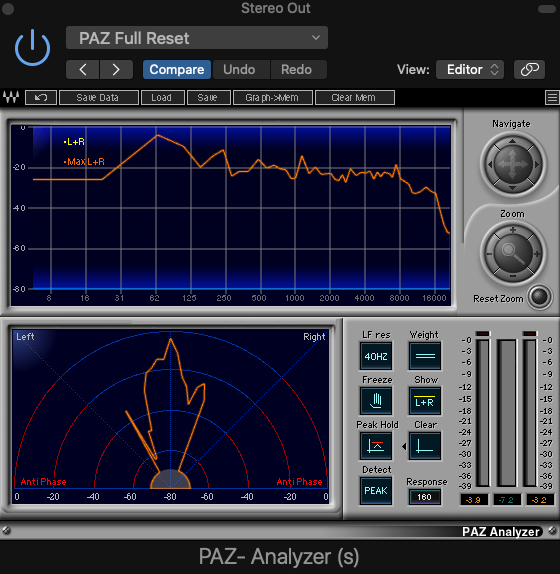Toggle the Weight flat-line button
This screenshot has width=560, height=574.
click(x=425, y=356)
